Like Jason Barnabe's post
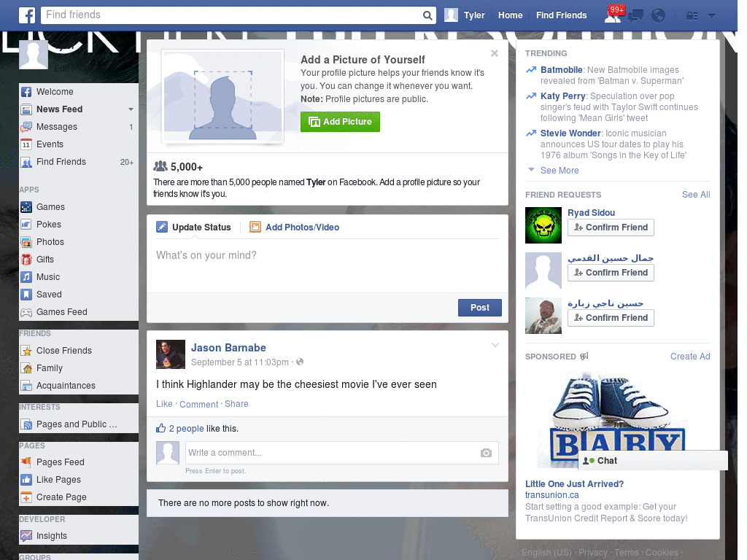Screen dimensions: 747x560 [164, 404]
